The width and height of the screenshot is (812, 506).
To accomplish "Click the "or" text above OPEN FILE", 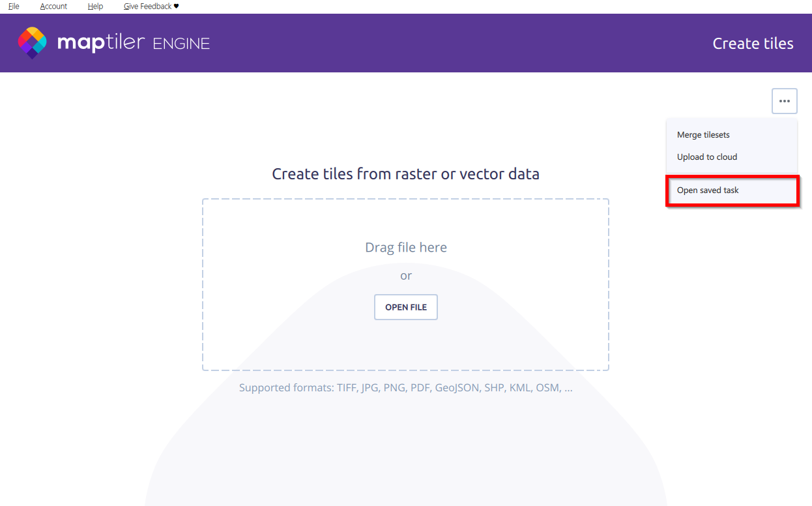I will click(405, 276).
